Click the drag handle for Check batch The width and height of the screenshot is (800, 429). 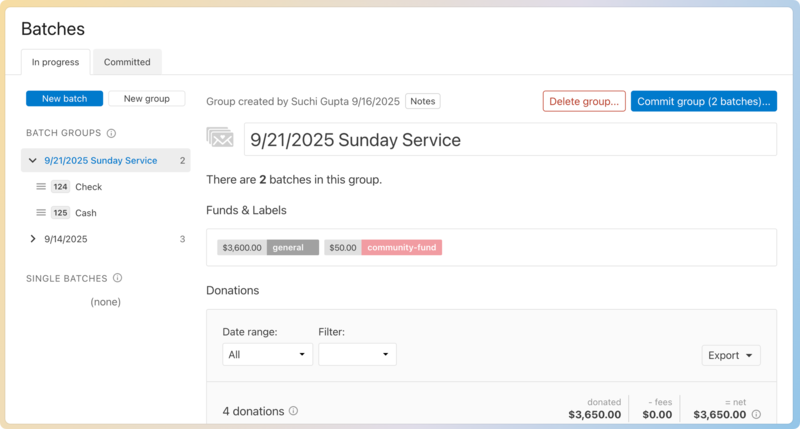click(41, 187)
